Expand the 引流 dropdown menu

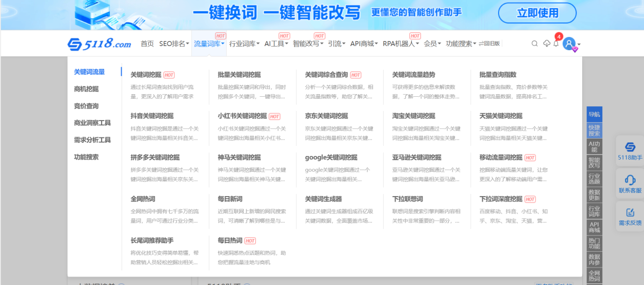[x=336, y=44]
